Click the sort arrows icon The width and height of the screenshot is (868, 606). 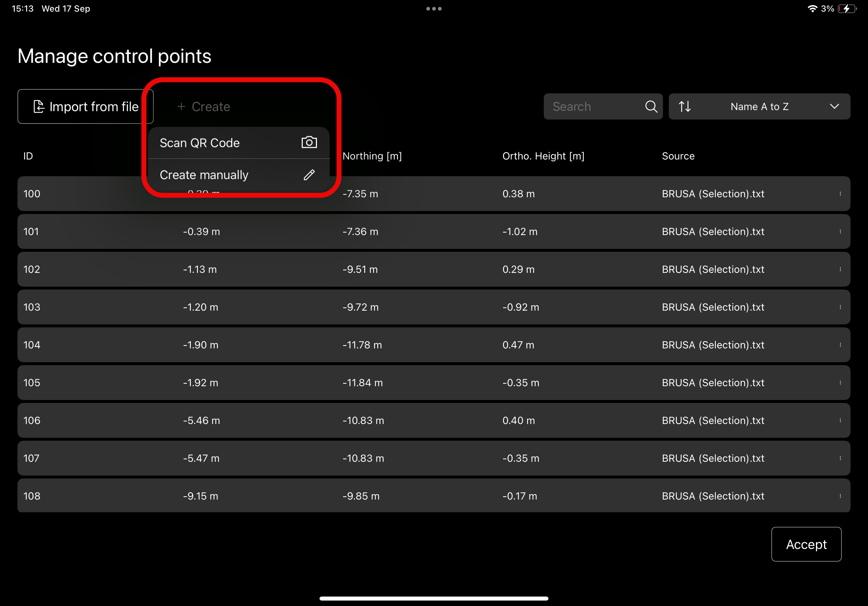pyautogui.click(x=684, y=106)
